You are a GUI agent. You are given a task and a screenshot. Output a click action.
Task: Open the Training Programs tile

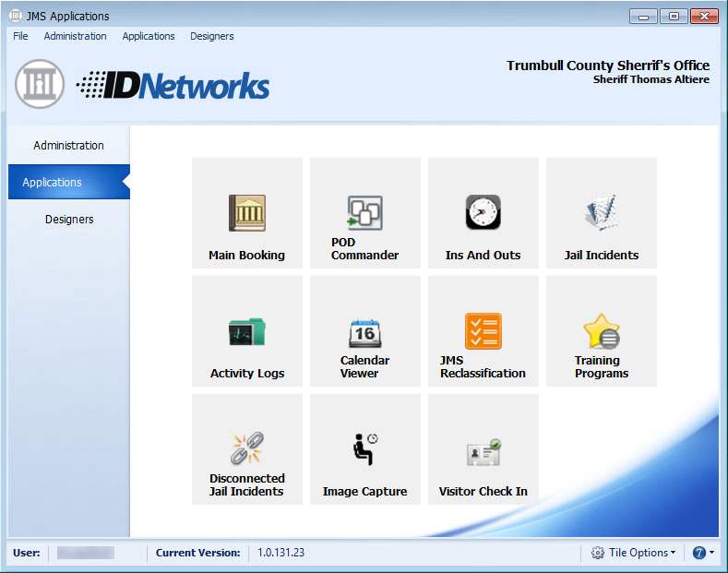pyautogui.click(x=601, y=331)
